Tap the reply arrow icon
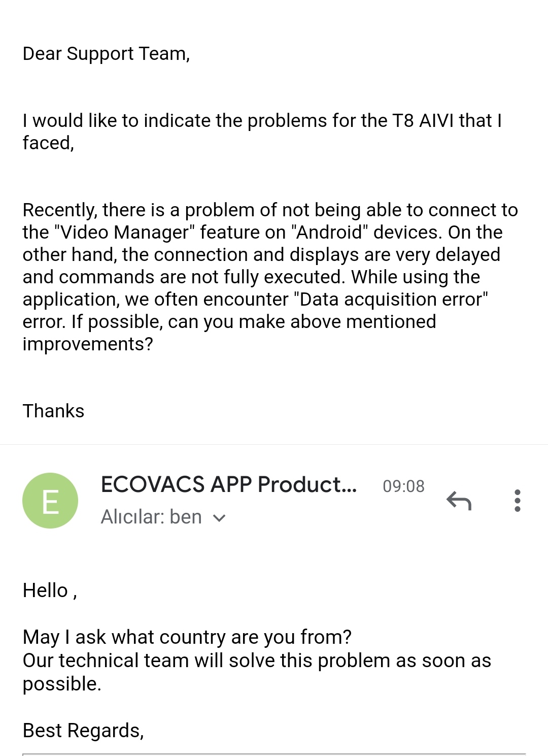The image size is (548, 756). point(459,501)
